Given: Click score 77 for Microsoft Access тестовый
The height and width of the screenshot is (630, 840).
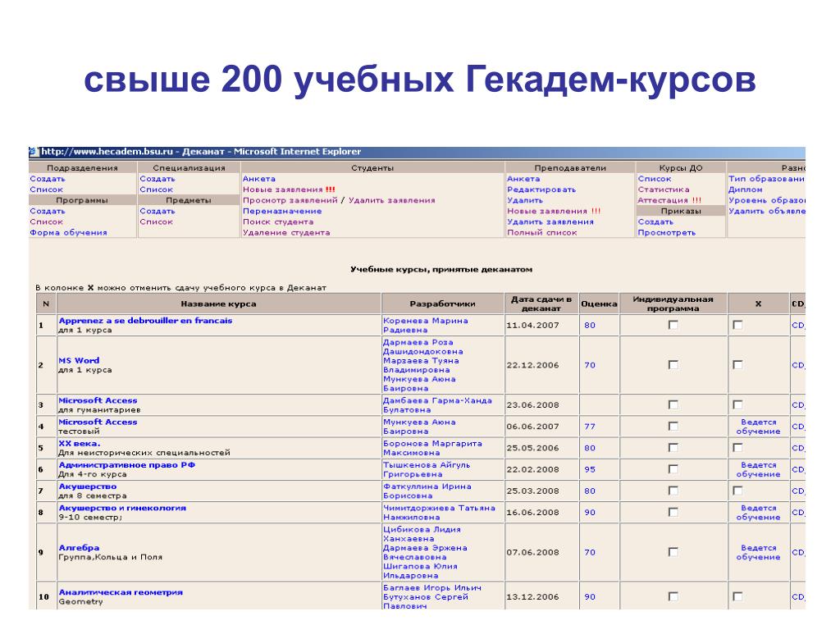Looking at the screenshot, I should (x=590, y=427).
